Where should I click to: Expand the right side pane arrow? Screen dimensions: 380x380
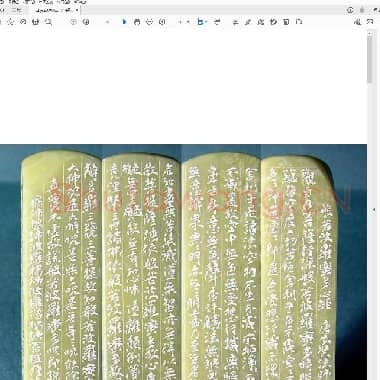pyautogui.click(x=375, y=210)
